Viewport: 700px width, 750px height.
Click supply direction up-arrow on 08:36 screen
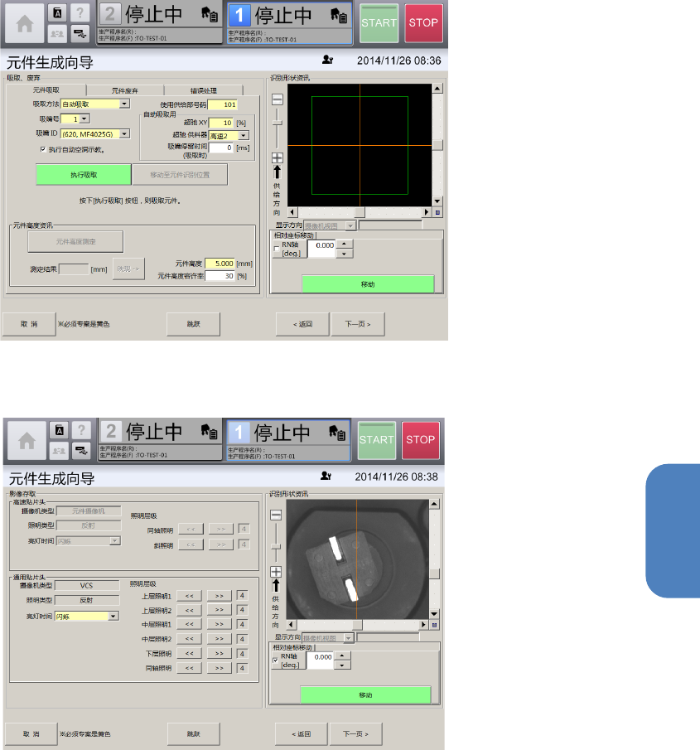coord(277,172)
